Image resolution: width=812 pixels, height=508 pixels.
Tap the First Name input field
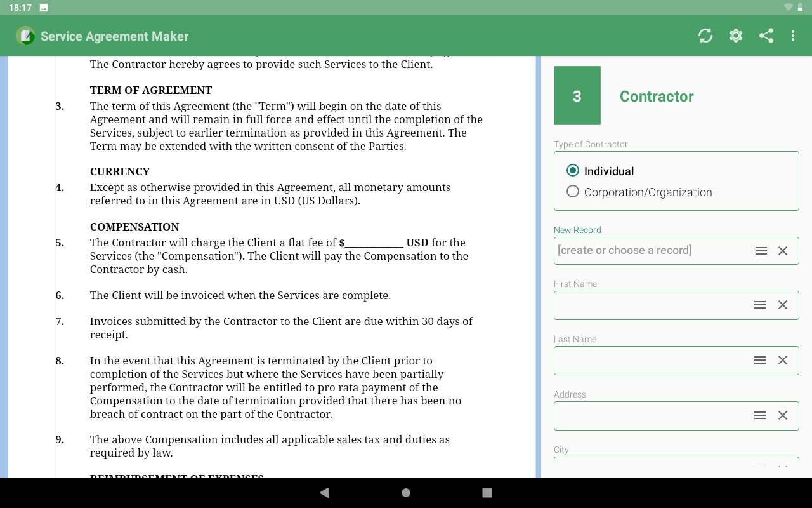click(x=676, y=305)
